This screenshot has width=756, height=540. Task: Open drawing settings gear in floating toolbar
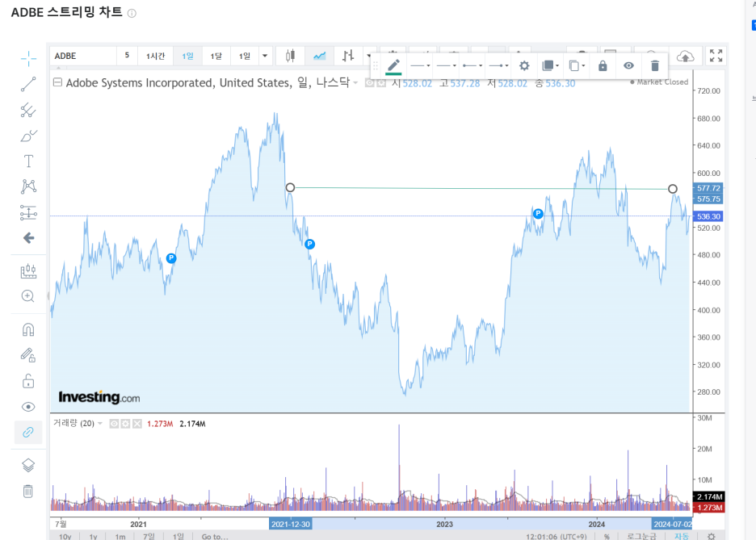coord(524,66)
